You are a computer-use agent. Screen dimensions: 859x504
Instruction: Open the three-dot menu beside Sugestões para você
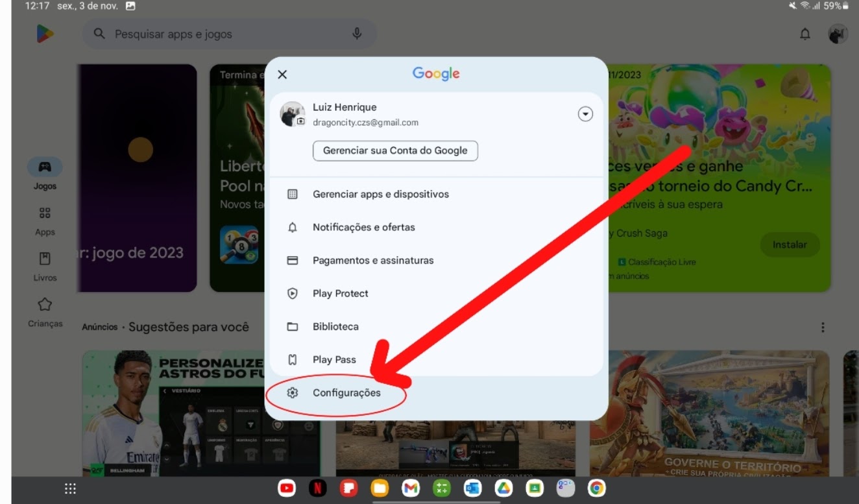(x=823, y=328)
